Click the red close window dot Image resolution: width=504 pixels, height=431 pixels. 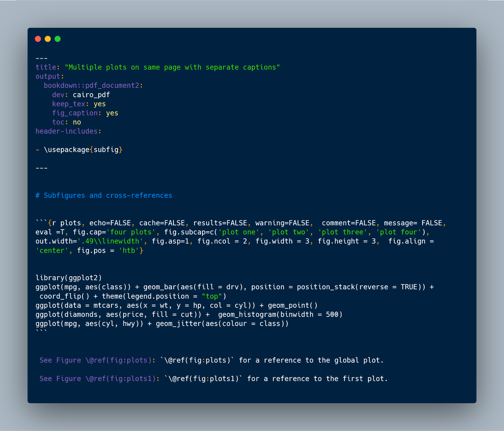[38, 39]
